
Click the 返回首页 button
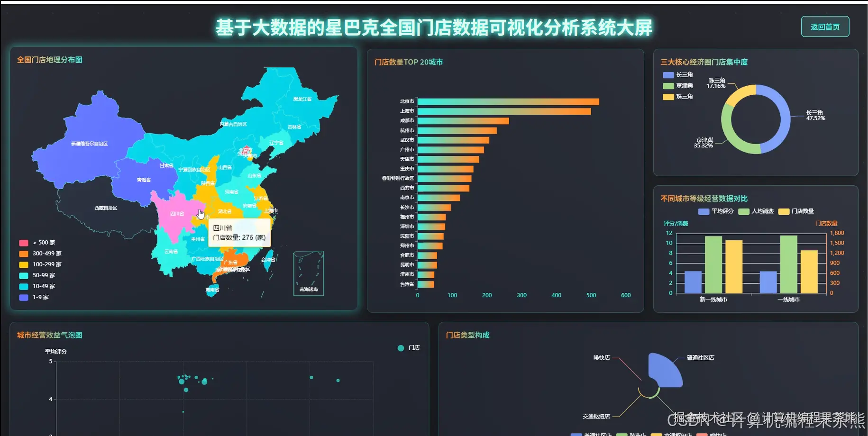coord(825,27)
